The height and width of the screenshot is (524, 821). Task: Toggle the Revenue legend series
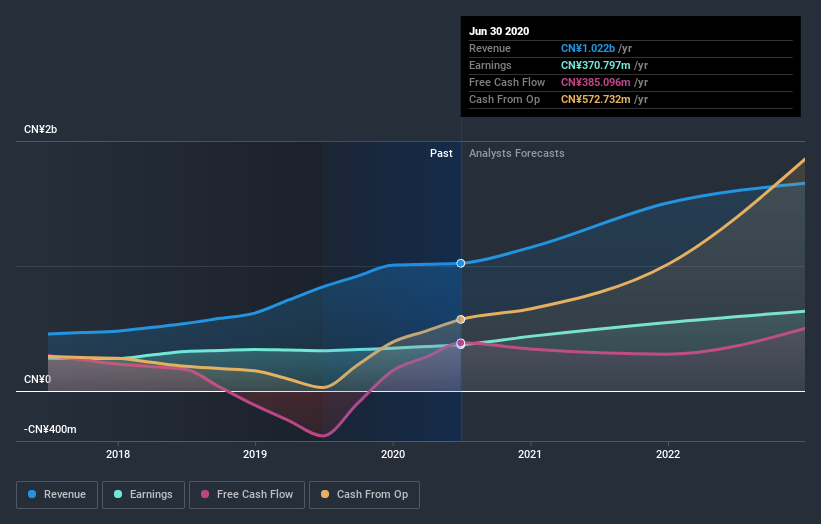coord(57,495)
